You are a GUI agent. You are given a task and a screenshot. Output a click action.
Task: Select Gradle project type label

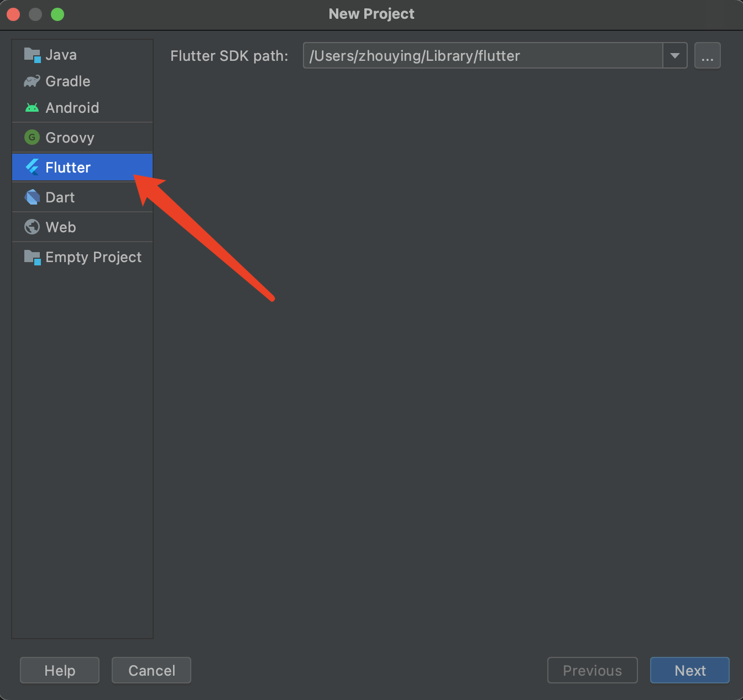coord(67,81)
